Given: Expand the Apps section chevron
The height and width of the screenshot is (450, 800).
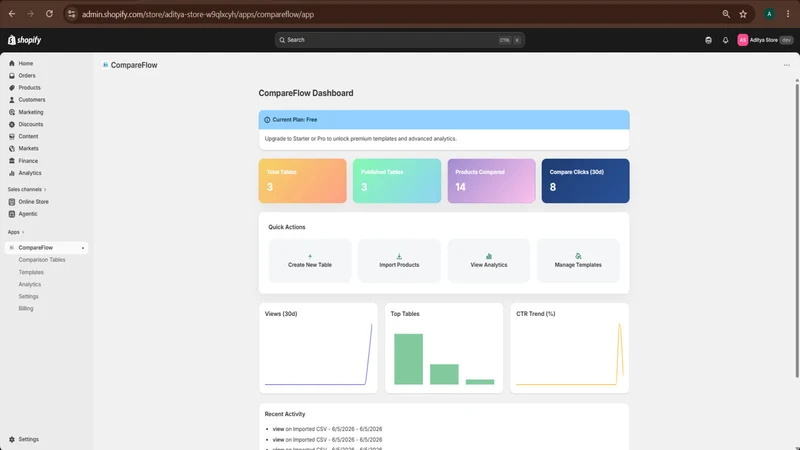Looking at the screenshot, I should 23,232.
